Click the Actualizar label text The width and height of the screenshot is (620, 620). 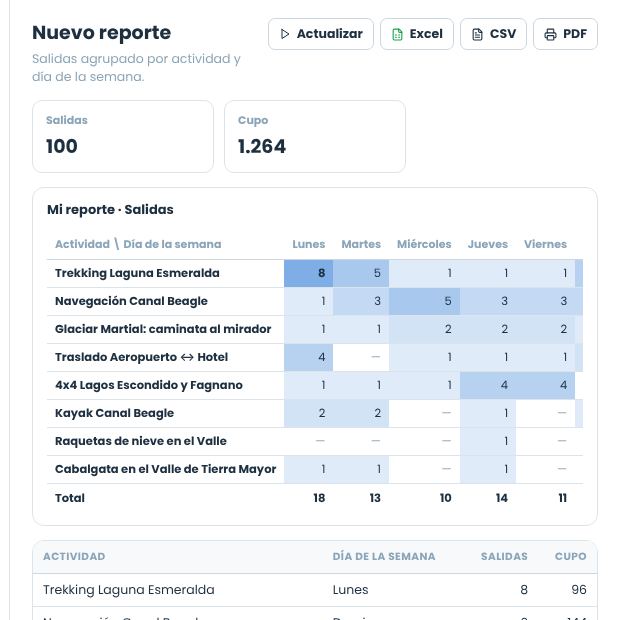[329, 34]
